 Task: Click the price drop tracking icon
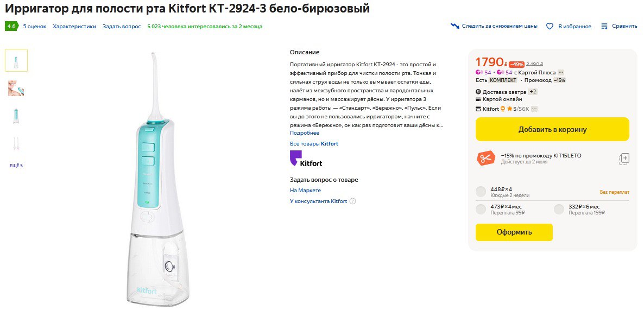pos(454,26)
